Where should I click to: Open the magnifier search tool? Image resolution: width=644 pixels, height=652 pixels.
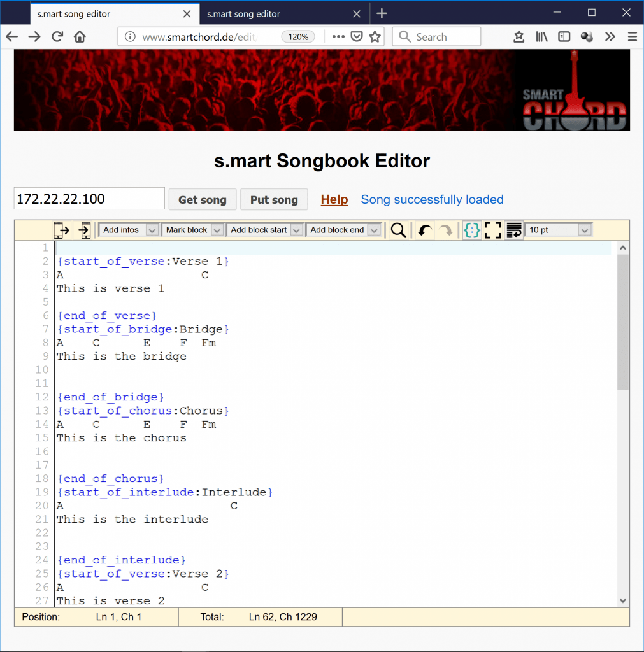[x=398, y=230]
